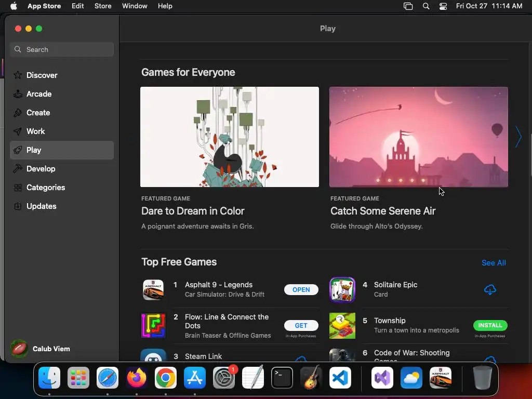
Task: Launch Google Chrome from the Dock
Action: click(166, 378)
